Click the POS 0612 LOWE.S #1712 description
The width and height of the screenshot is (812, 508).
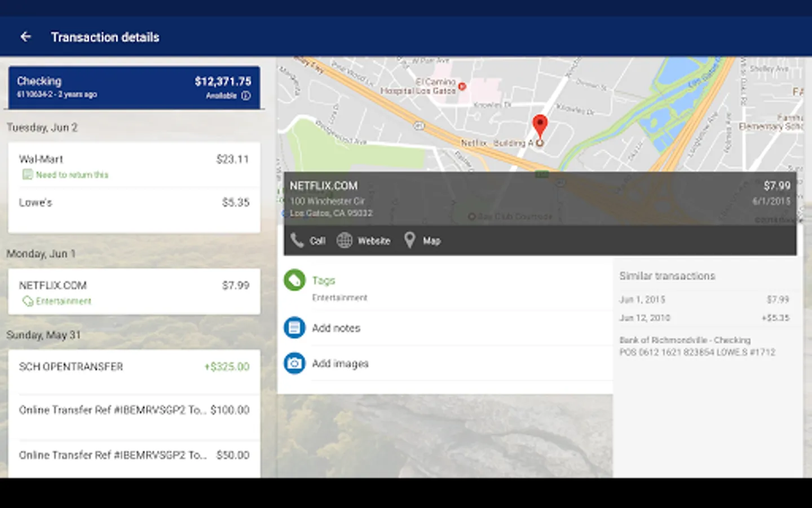coord(698,352)
